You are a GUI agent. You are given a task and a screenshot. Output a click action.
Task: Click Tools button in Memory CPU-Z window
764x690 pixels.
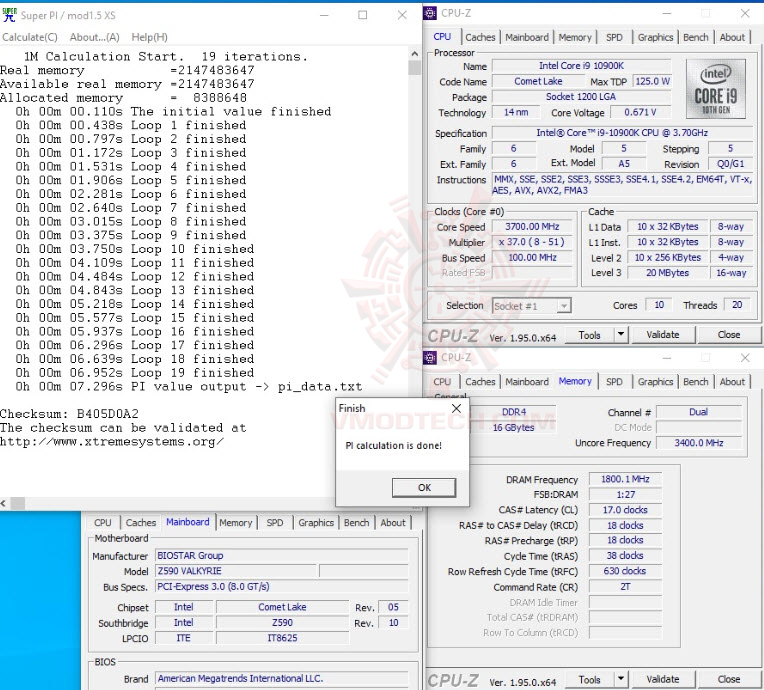coord(590,679)
